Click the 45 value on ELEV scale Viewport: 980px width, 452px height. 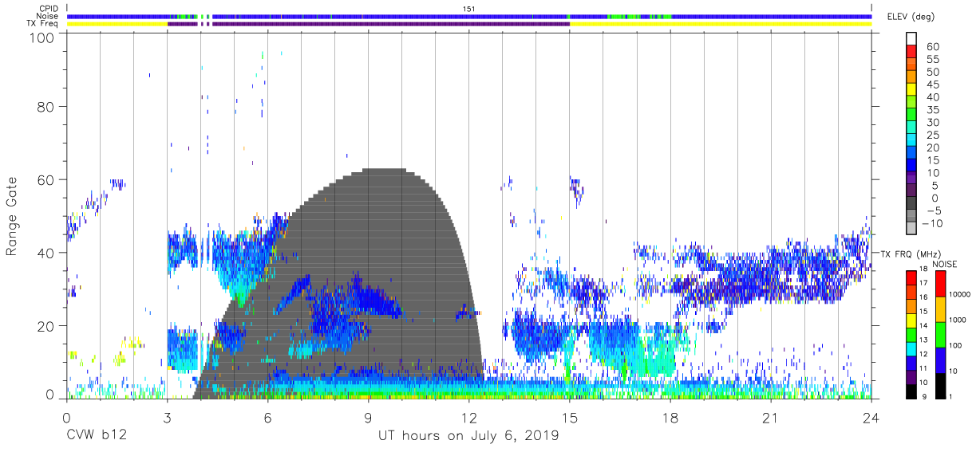tap(931, 85)
